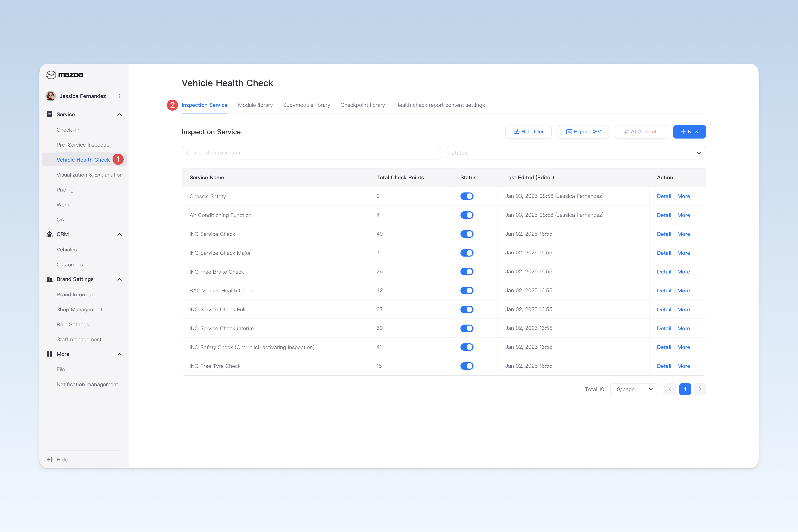Open Detail for RAC Vehicle Health Check
The width and height of the screenshot is (798, 532).
point(664,290)
